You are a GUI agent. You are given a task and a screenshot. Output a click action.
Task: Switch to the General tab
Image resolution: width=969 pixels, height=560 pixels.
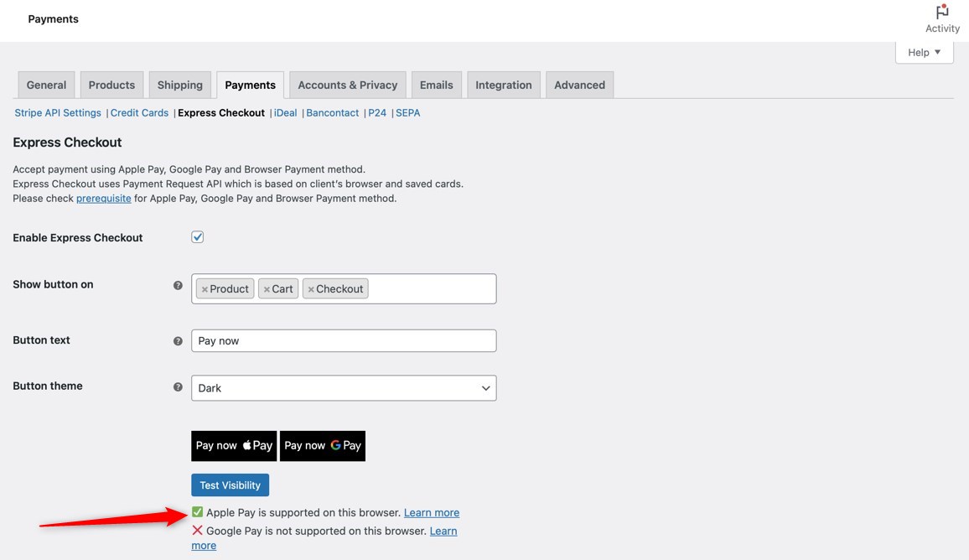click(x=46, y=85)
